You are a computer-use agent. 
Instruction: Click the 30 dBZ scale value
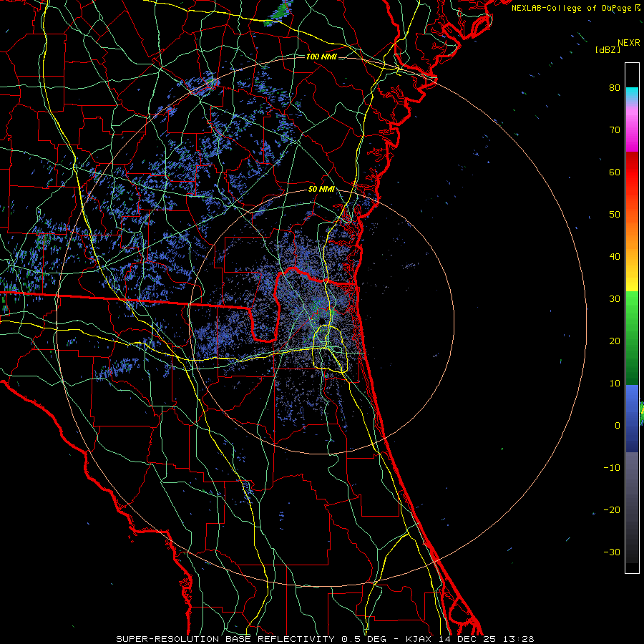(x=615, y=299)
